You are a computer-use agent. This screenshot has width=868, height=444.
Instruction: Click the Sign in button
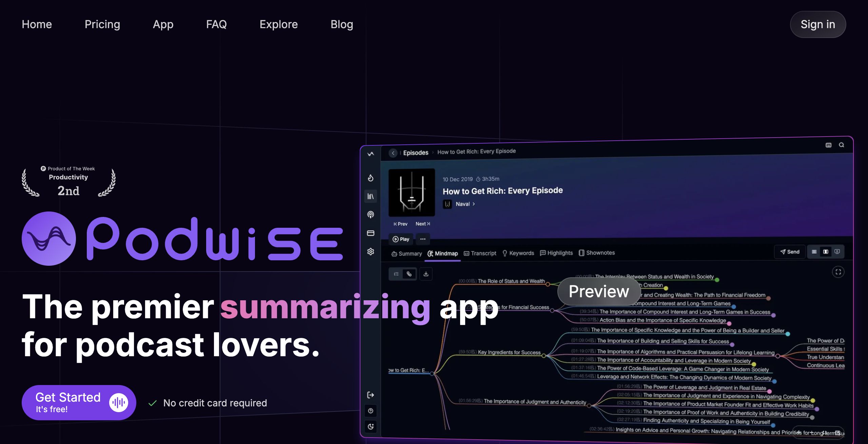click(818, 24)
